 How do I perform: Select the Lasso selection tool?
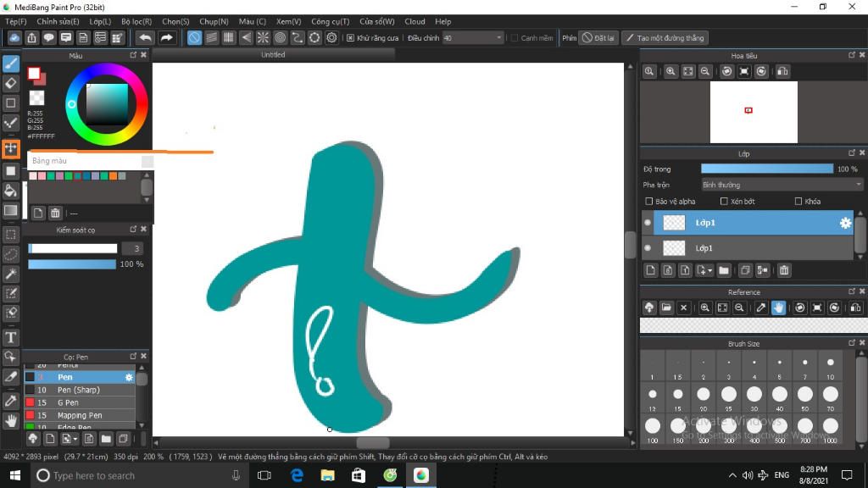tap(11, 254)
